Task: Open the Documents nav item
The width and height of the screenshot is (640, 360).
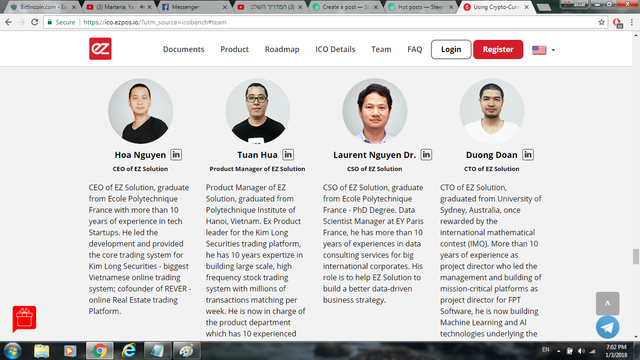Action: pos(184,49)
